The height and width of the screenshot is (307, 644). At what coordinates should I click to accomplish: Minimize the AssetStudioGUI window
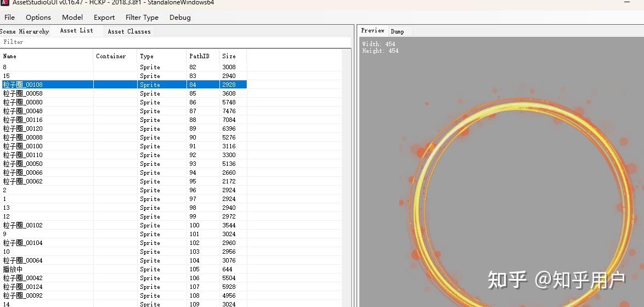pyautogui.click(x=627, y=2)
